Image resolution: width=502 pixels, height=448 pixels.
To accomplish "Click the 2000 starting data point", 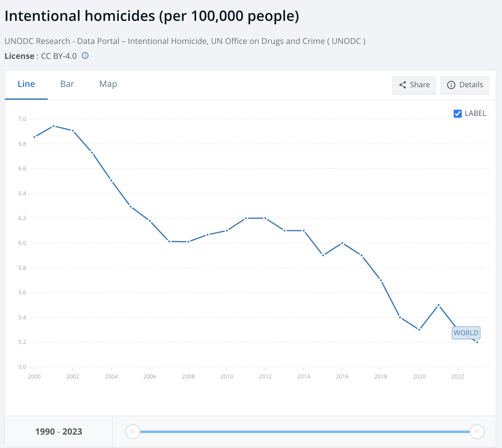I will [34, 137].
